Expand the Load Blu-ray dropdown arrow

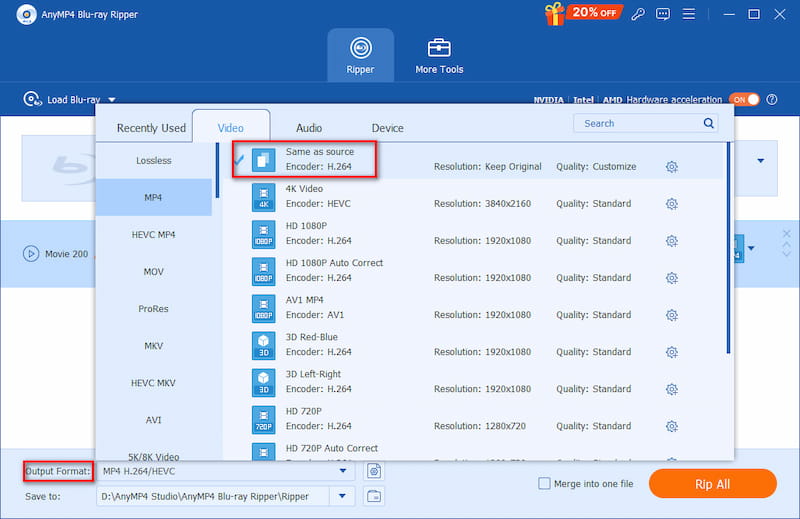[112, 100]
